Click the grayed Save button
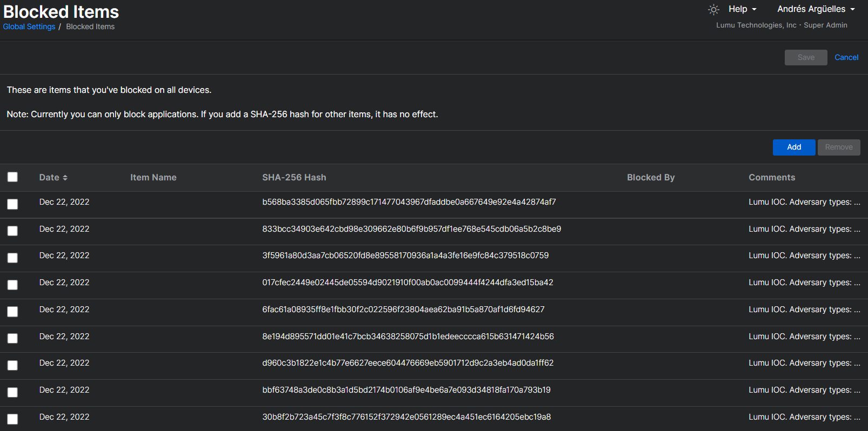This screenshot has height=431, width=868. [805, 57]
